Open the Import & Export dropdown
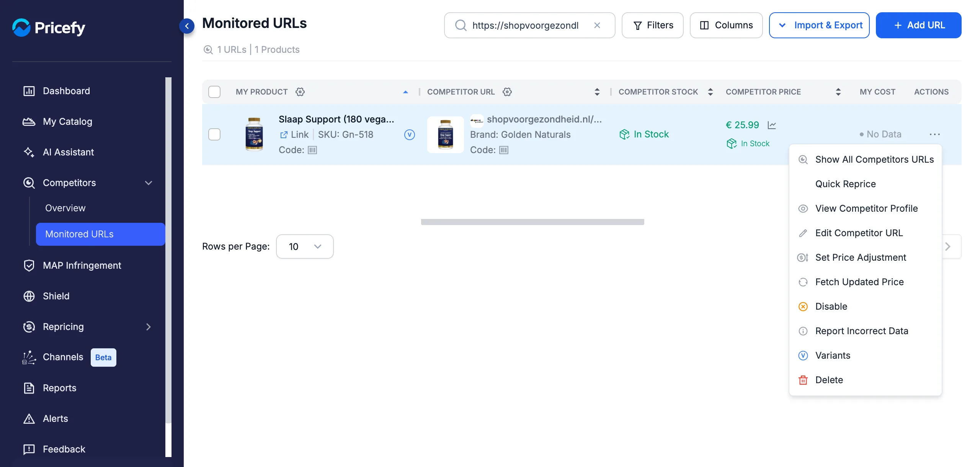The width and height of the screenshot is (980, 467). (x=819, y=25)
